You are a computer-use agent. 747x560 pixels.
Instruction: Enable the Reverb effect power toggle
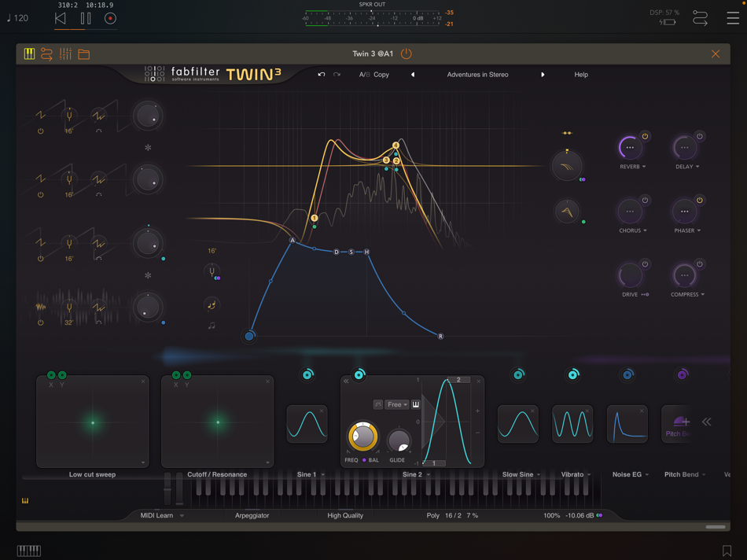[645, 135]
